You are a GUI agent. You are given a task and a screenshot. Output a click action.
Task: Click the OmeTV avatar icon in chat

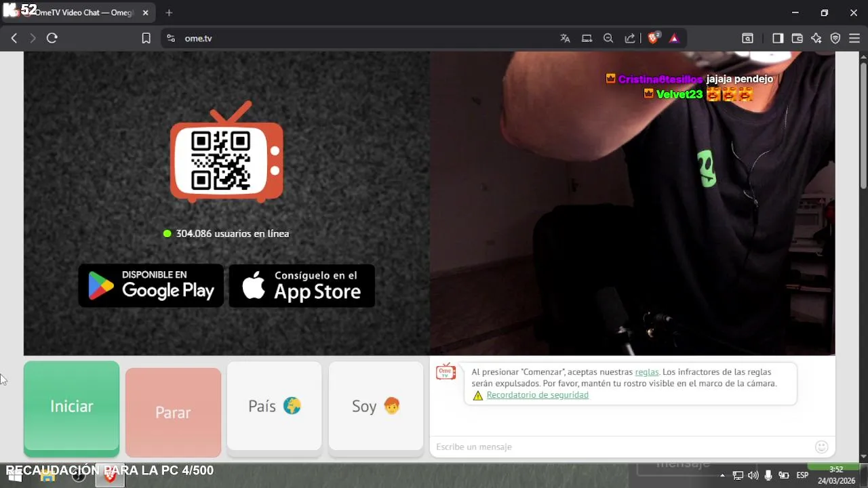tap(446, 372)
